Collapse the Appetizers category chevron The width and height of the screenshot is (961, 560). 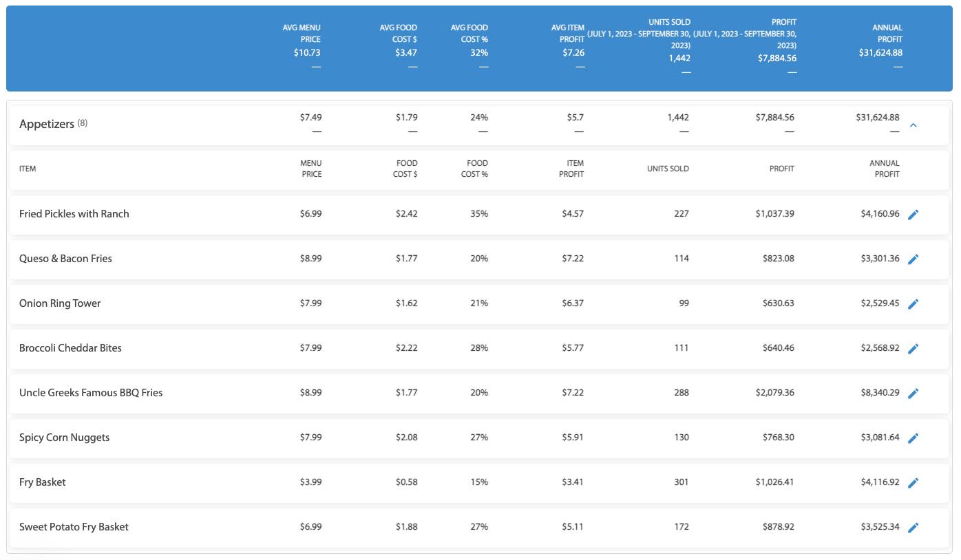tap(913, 125)
